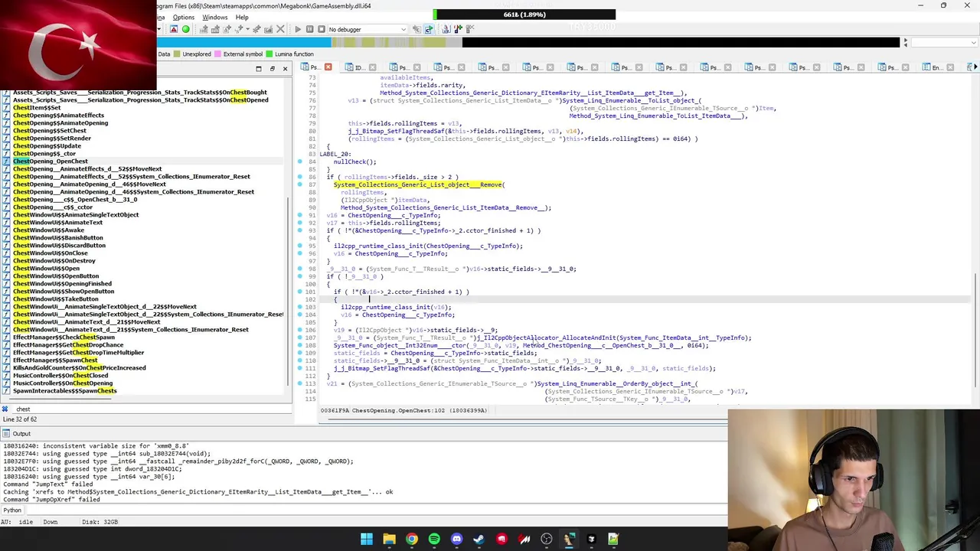980x551 pixels.
Task: Click the External symbol legend color swatch
Action: pyautogui.click(x=218, y=54)
